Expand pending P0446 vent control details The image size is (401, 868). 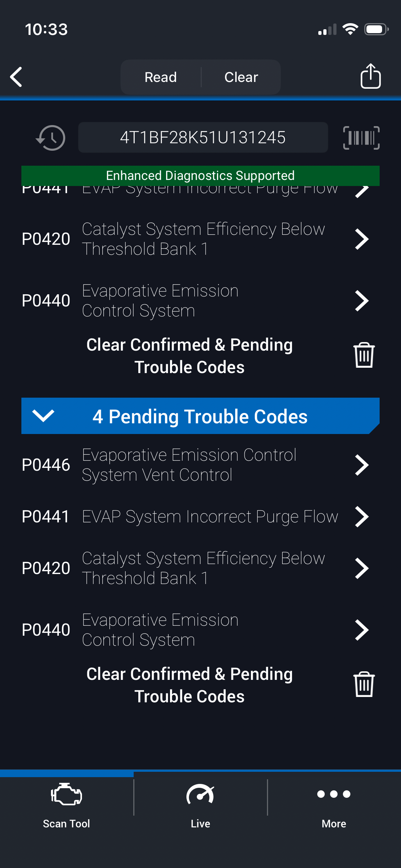(x=361, y=465)
